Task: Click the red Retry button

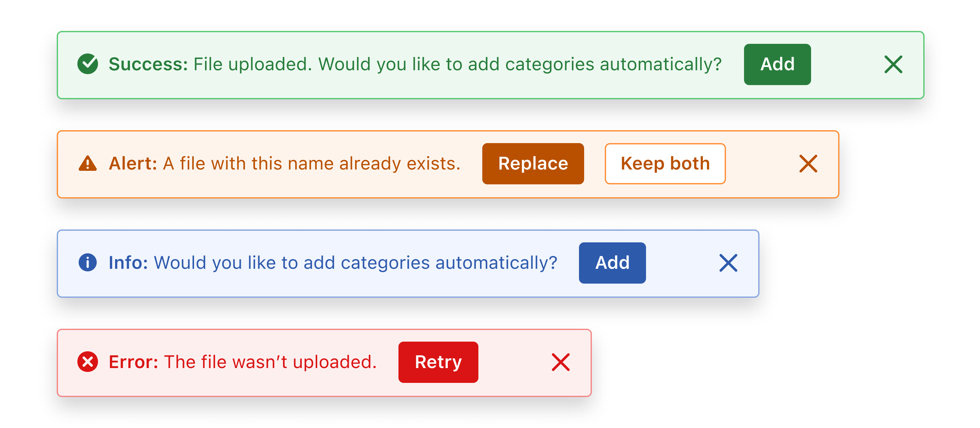Action: [438, 362]
